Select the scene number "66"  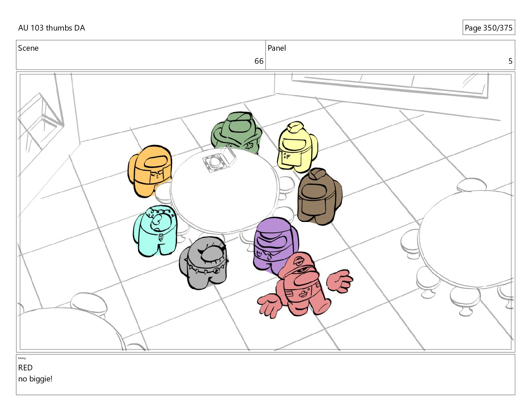pos(259,61)
